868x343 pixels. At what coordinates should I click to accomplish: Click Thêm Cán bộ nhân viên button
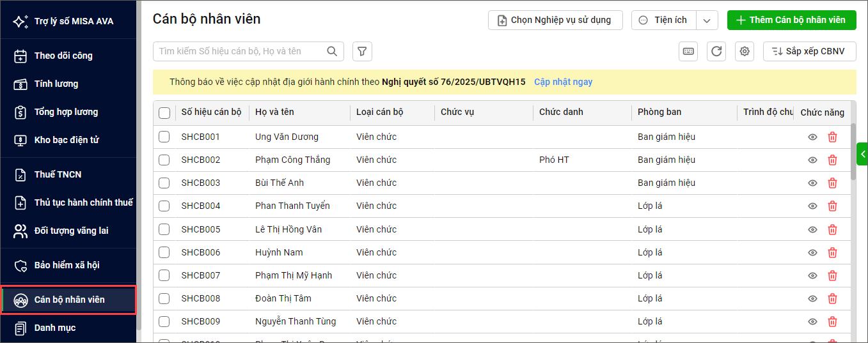[791, 20]
